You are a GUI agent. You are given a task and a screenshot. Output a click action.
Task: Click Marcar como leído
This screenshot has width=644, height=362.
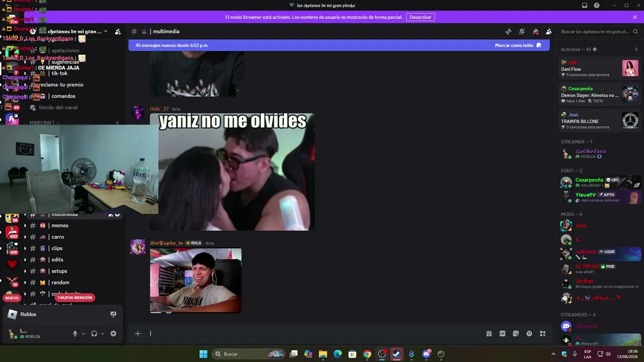click(x=518, y=45)
